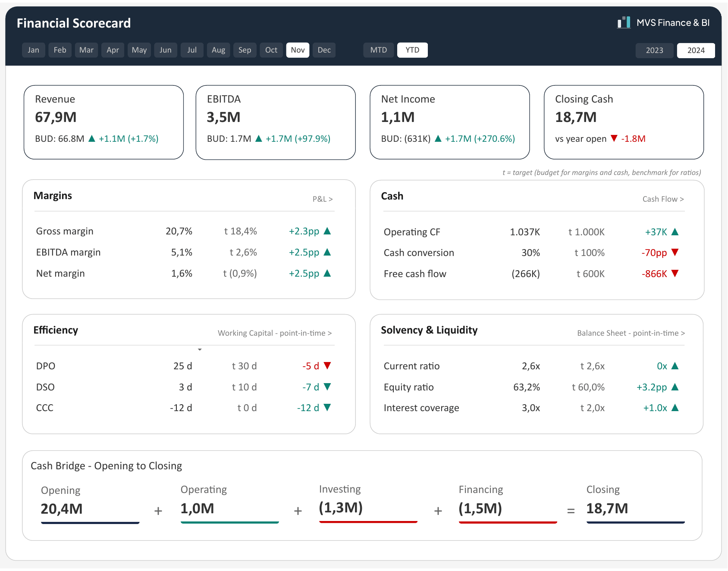Select the Nov month filter
The image size is (728, 571).
(x=298, y=50)
